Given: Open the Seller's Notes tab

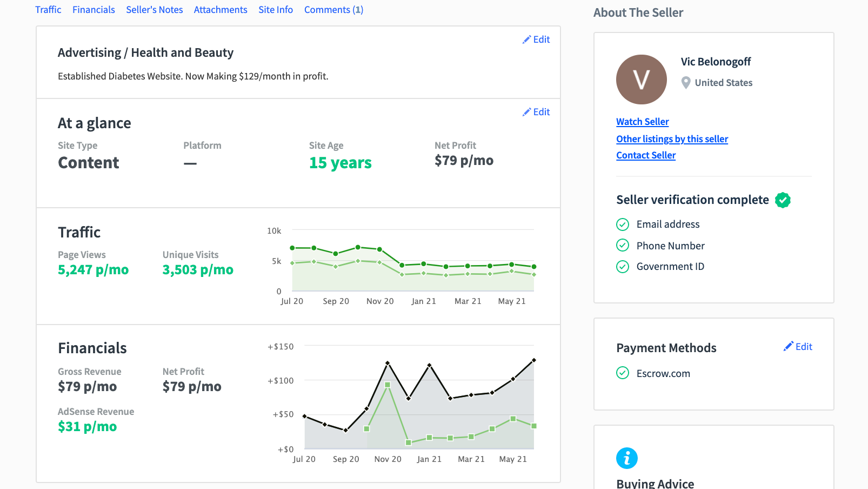Looking at the screenshot, I should [x=154, y=10].
